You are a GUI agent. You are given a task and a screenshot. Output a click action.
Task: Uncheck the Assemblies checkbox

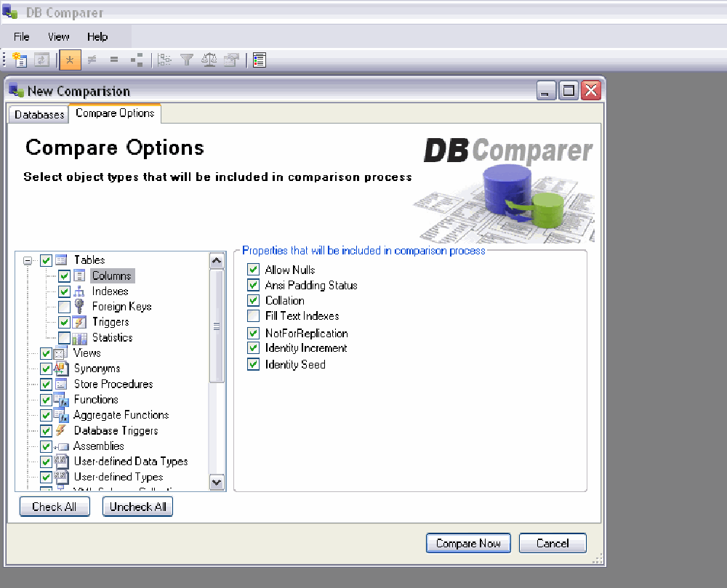(x=46, y=446)
